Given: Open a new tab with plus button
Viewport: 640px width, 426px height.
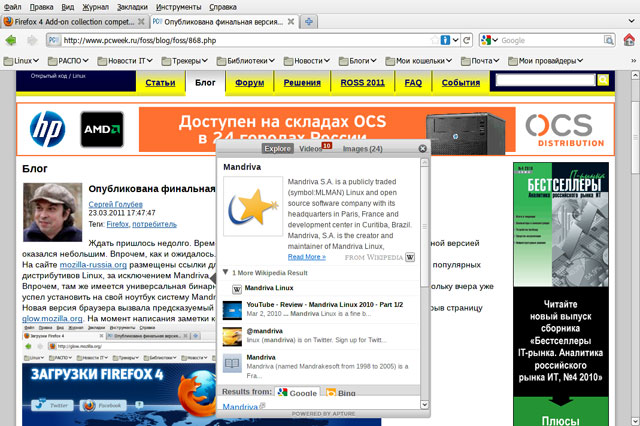Looking at the screenshot, I should pyautogui.click(x=310, y=21).
